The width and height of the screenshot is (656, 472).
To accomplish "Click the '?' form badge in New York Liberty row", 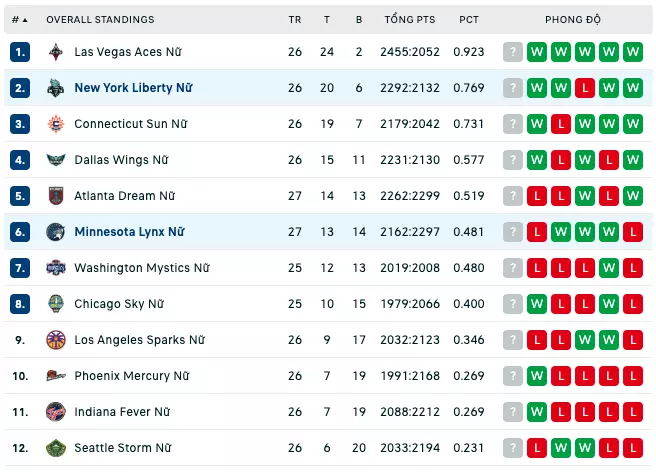I will coord(512,88).
